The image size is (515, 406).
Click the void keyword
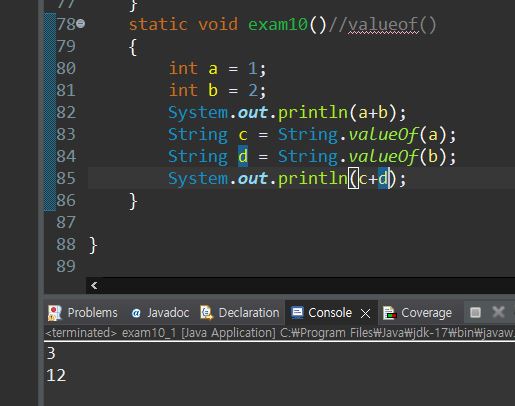pyautogui.click(x=218, y=24)
